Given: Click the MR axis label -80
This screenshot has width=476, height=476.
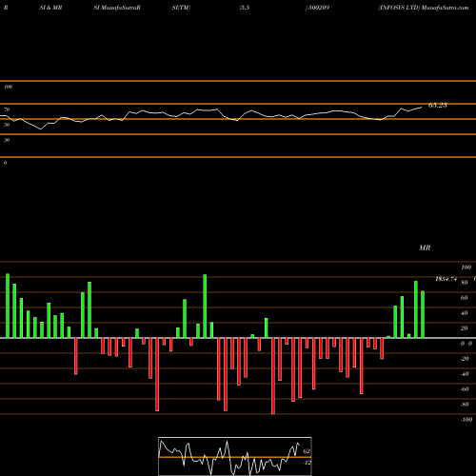Looking at the screenshot, I should [465, 405].
